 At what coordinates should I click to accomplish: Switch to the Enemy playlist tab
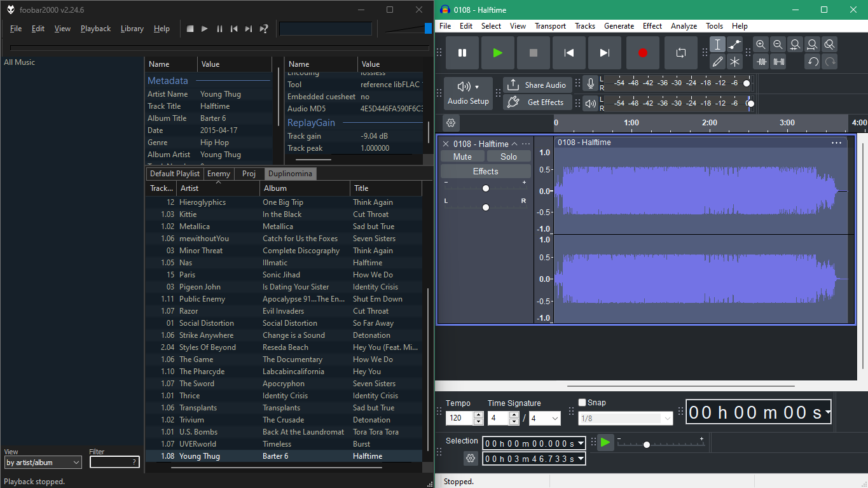(219, 174)
